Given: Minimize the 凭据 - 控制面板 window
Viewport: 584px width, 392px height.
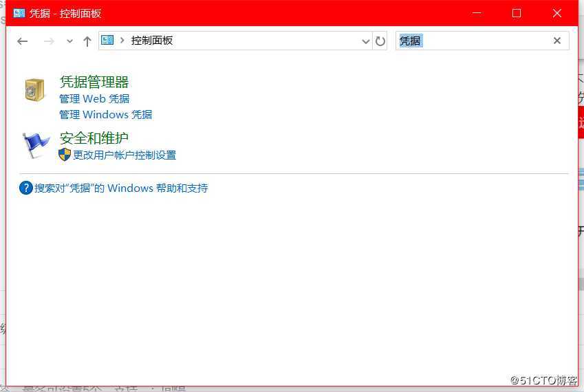Looking at the screenshot, I should pyautogui.click(x=477, y=13).
